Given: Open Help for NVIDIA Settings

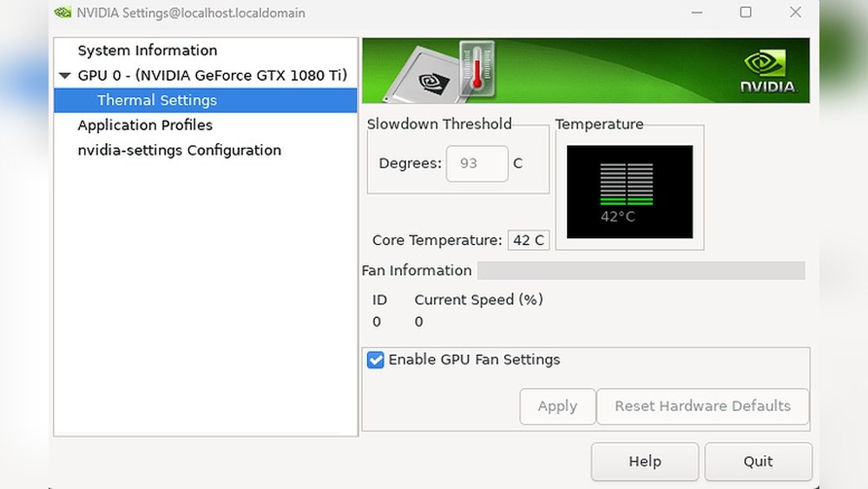Looking at the screenshot, I should 644,461.
